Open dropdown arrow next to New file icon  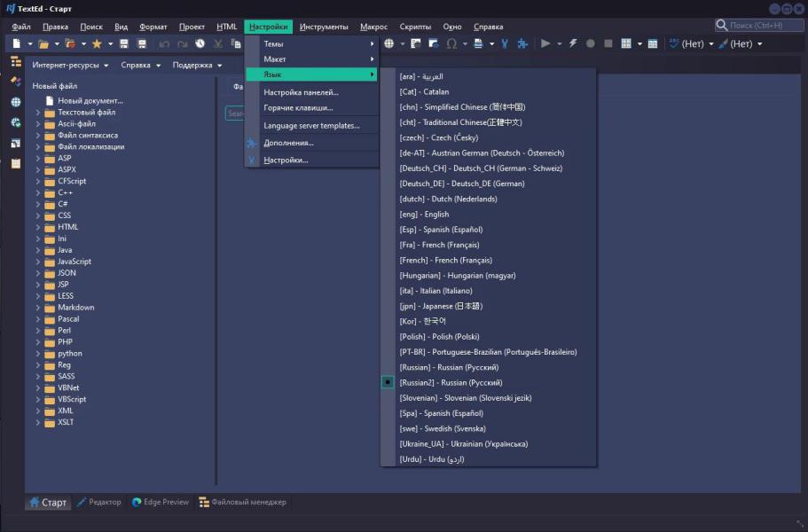point(30,43)
